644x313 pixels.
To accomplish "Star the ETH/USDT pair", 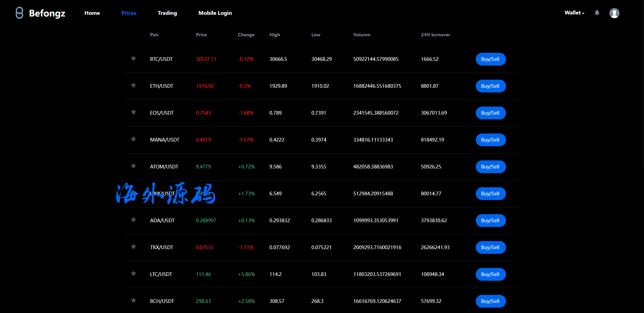I will click(133, 85).
